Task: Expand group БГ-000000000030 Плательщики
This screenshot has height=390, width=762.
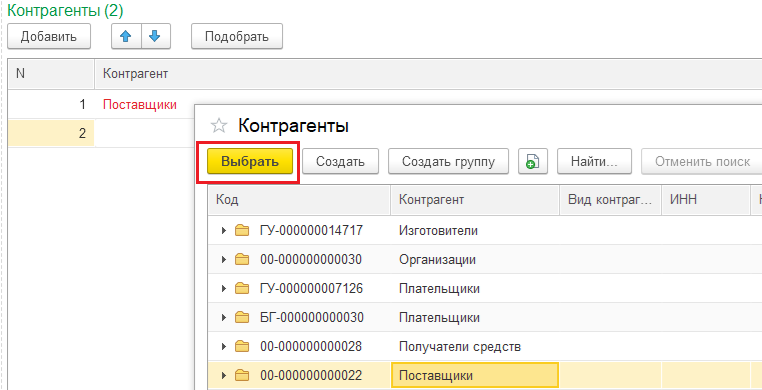Action: [224, 318]
